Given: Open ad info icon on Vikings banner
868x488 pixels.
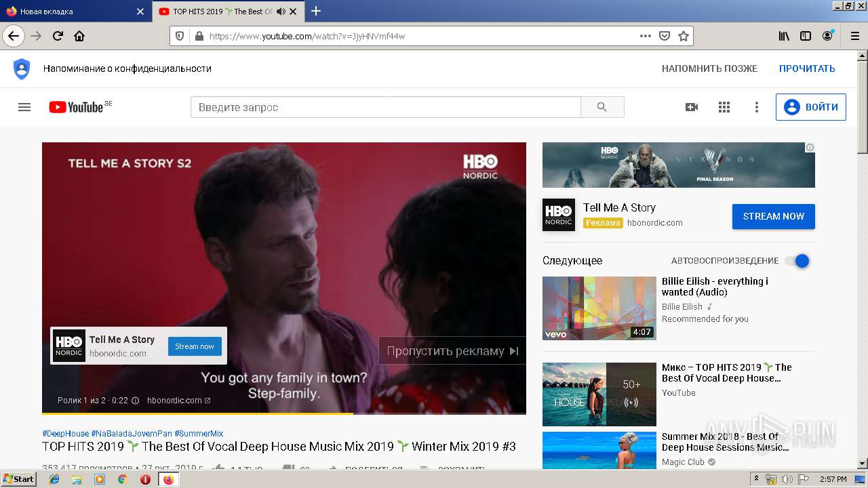Looking at the screenshot, I should [810, 147].
